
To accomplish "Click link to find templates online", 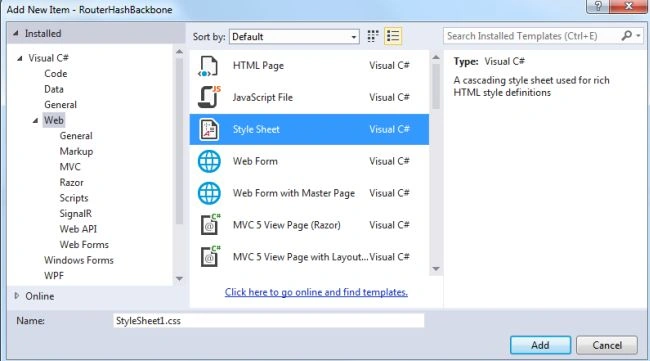I will (316, 292).
